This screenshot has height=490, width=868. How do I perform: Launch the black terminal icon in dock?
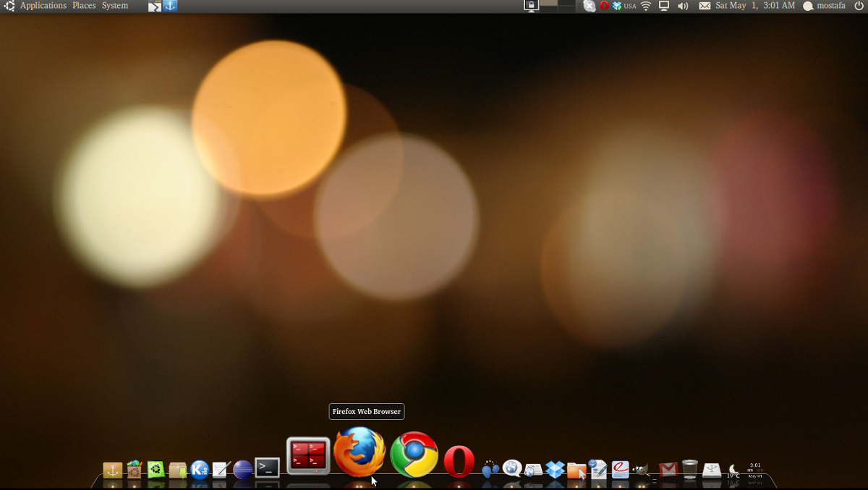[267, 468]
